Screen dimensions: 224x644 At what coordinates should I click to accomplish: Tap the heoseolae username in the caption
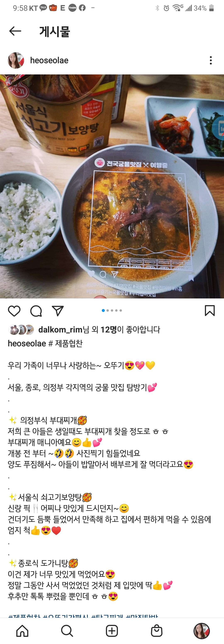point(27,343)
